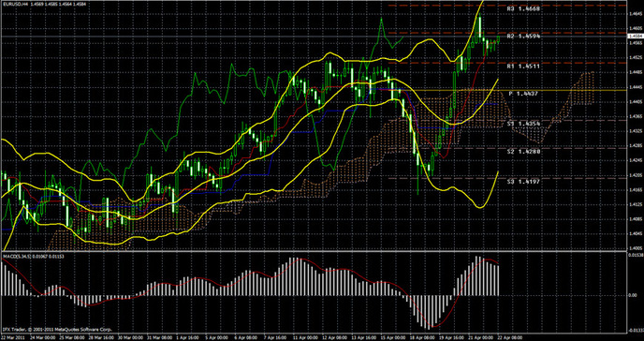644x341 pixels.
Task: Click the 22 Apr 08:00 time label
Action: click(509, 337)
